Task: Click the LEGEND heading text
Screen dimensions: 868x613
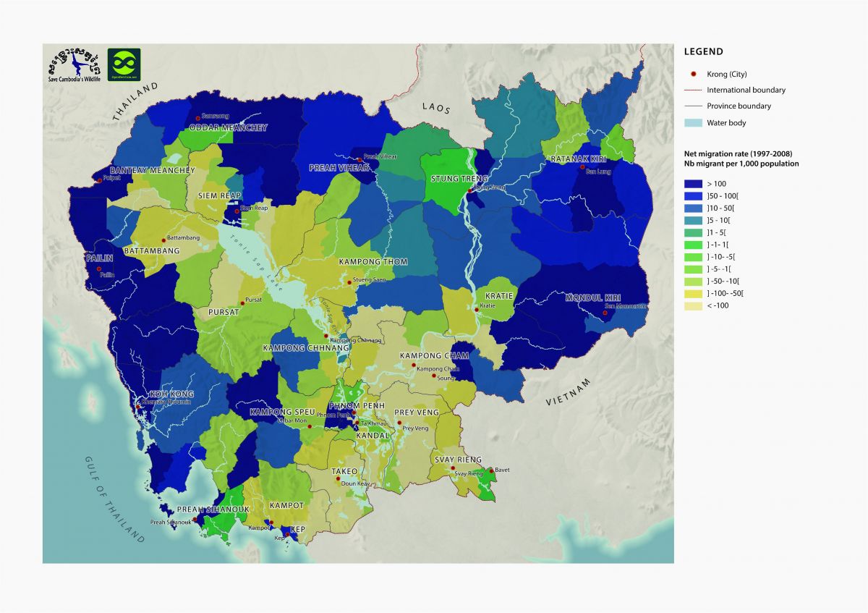Action: tap(703, 51)
